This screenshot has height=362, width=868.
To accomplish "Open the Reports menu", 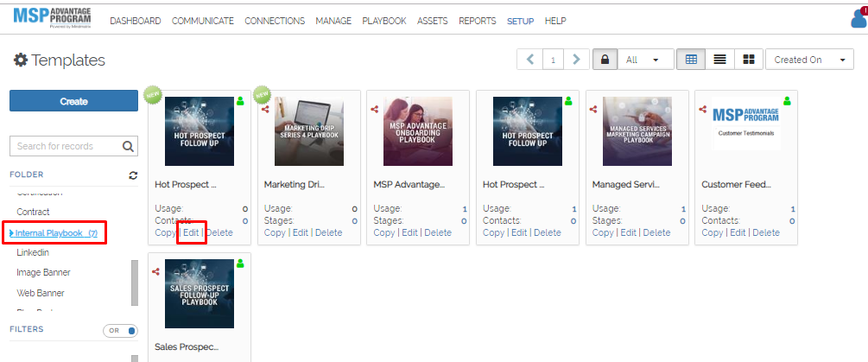I will click(477, 21).
